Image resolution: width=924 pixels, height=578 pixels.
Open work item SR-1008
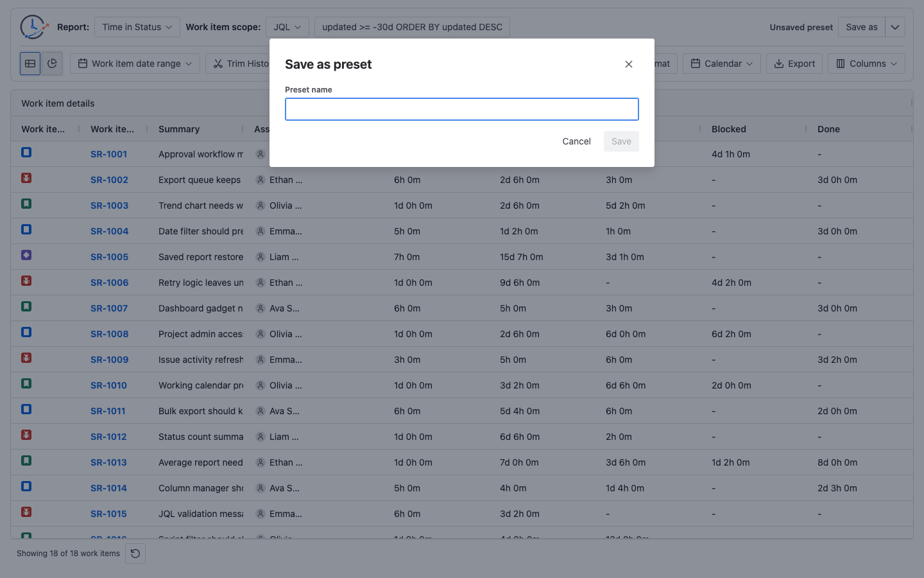click(x=109, y=334)
